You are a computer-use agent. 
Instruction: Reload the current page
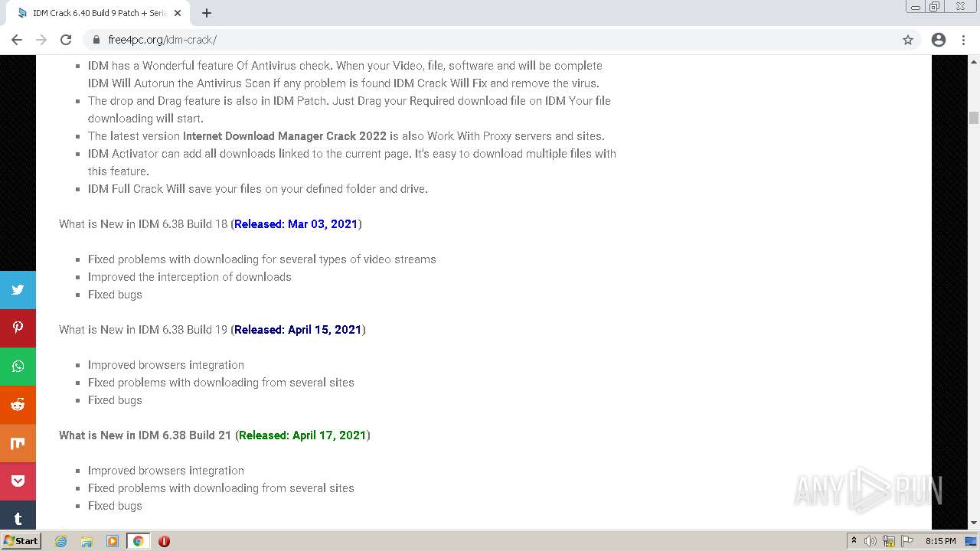click(x=66, y=40)
